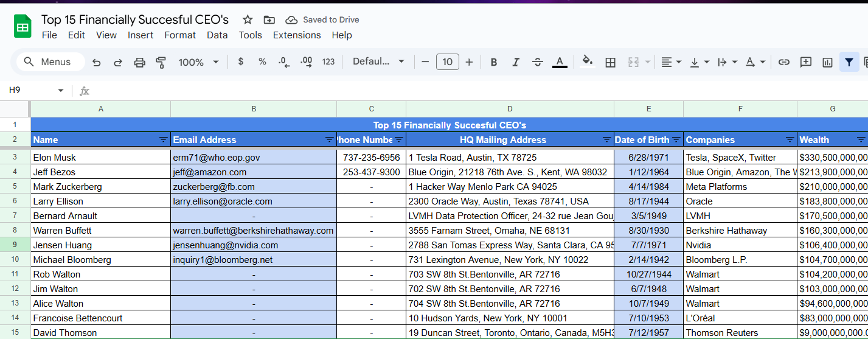Increase font size with plus button
This screenshot has height=339, width=868.
469,62
